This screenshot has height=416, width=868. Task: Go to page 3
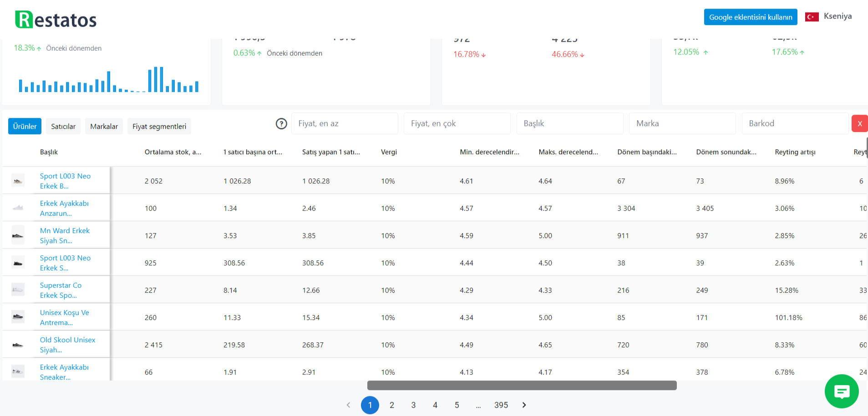point(413,405)
